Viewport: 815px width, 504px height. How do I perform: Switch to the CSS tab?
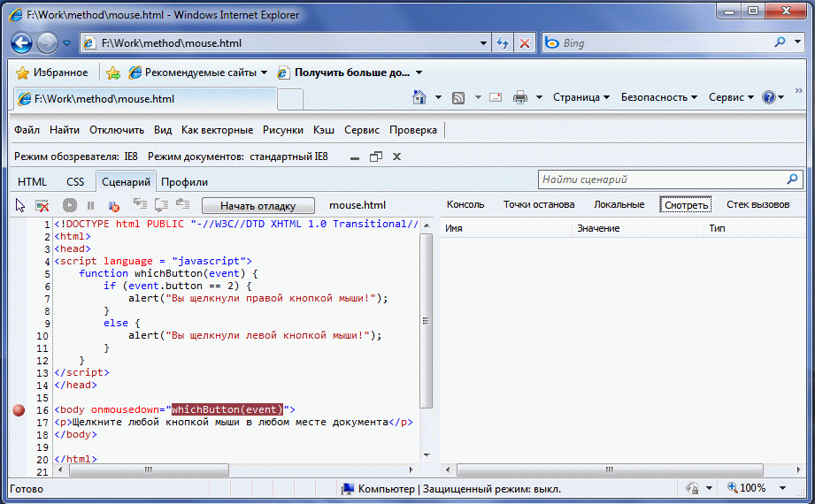point(75,182)
